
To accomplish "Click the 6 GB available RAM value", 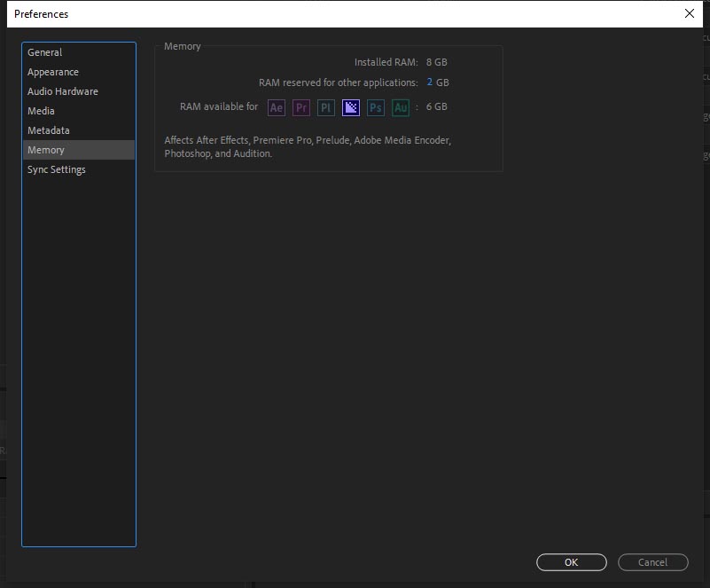I will pyautogui.click(x=436, y=107).
